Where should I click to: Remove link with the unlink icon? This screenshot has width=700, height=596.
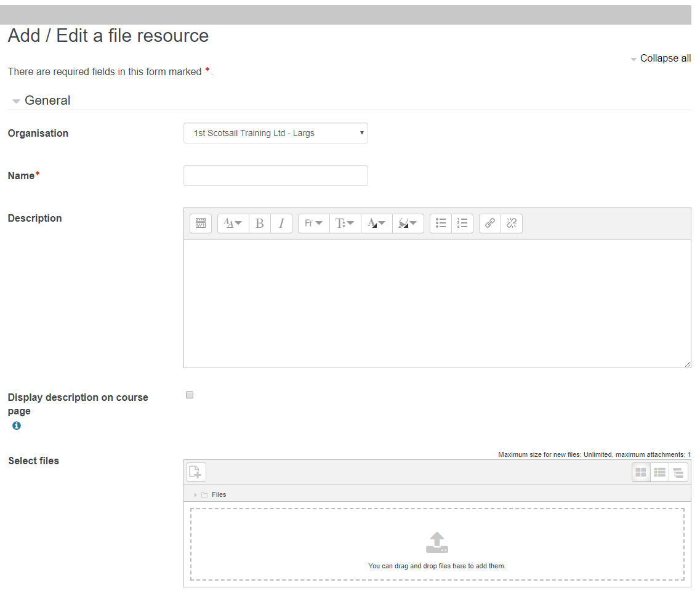coord(512,223)
